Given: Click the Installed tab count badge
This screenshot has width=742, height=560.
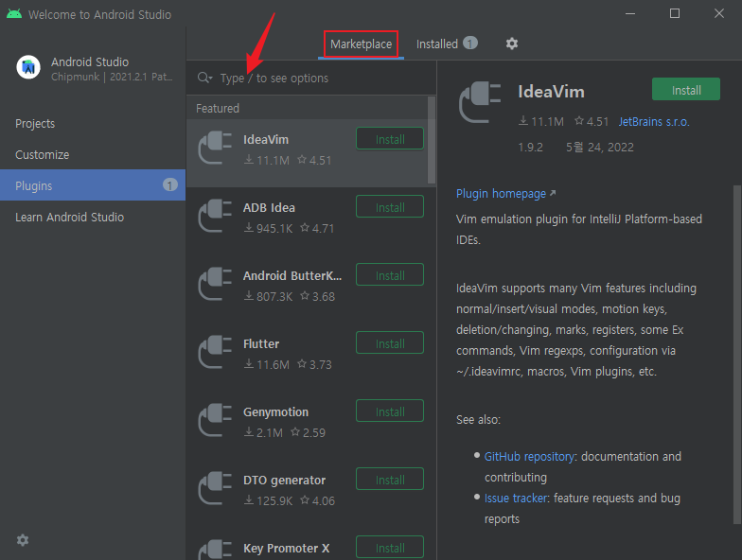Looking at the screenshot, I should tap(469, 44).
